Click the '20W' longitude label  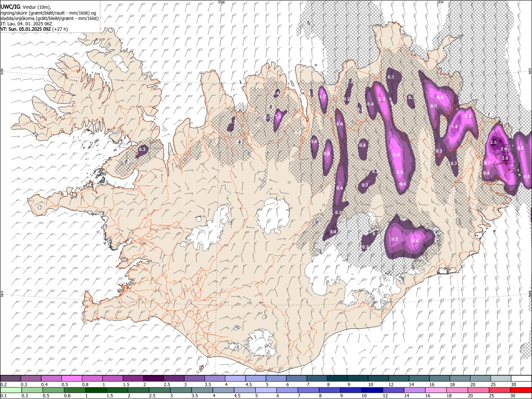point(221,2)
